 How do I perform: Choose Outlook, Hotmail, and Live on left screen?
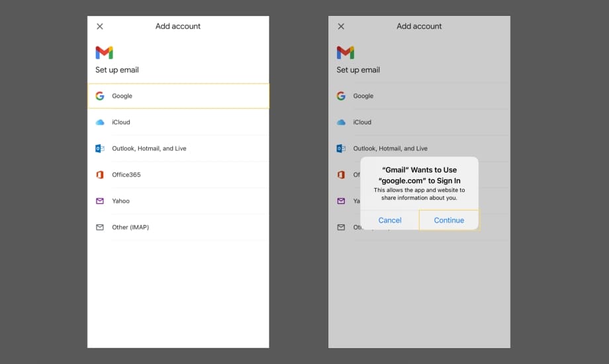pos(149,148)
